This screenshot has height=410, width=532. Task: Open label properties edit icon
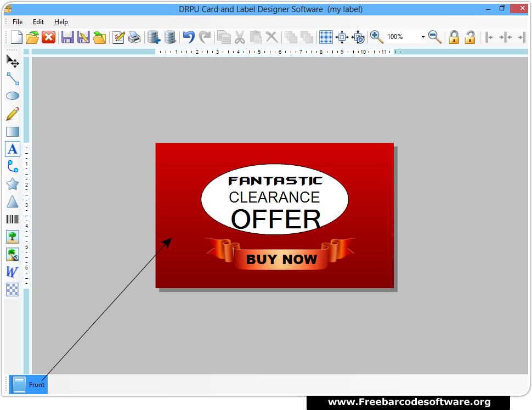[x=119, y=37]
